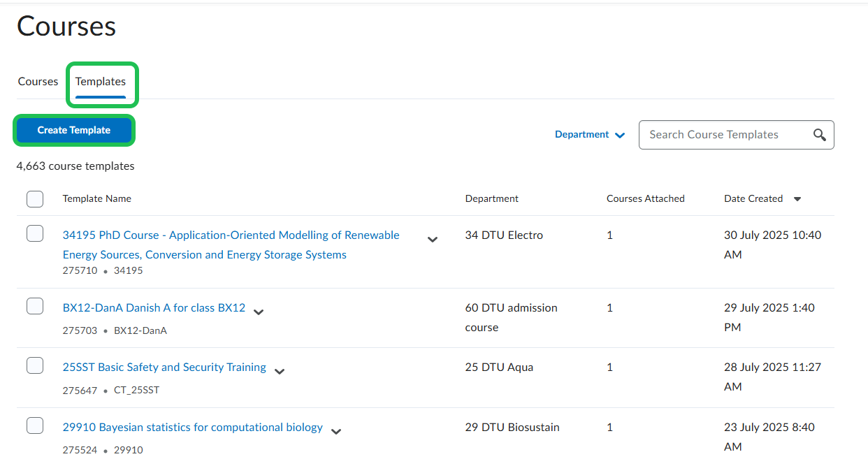Check the 34195 PhD Course row checkbox
The width and height of the screenshot is (868, 466).
click(x=35, y=234)
